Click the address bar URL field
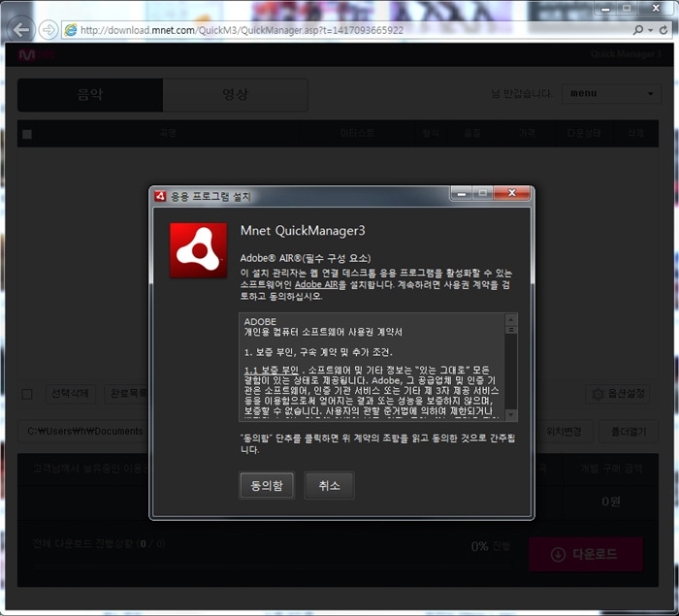This screenshot has height=616, width=679. pyautogui.click(x=344, y=30)
